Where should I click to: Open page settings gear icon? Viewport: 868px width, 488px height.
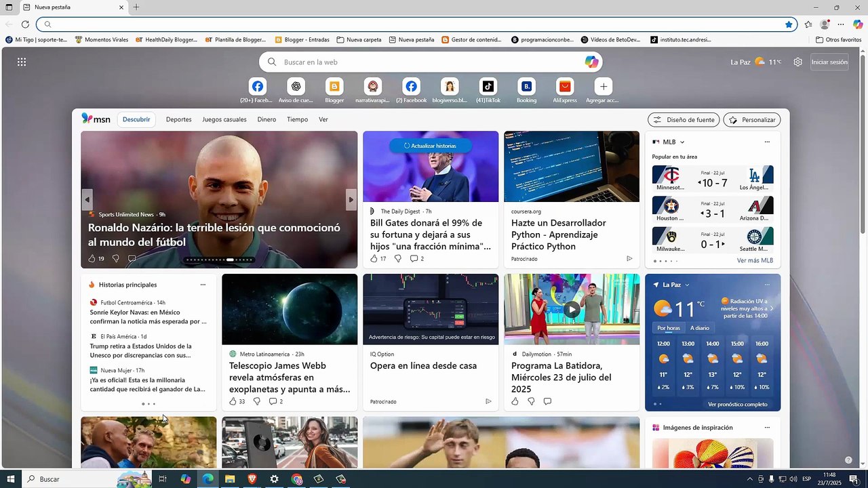pos(797,62)
